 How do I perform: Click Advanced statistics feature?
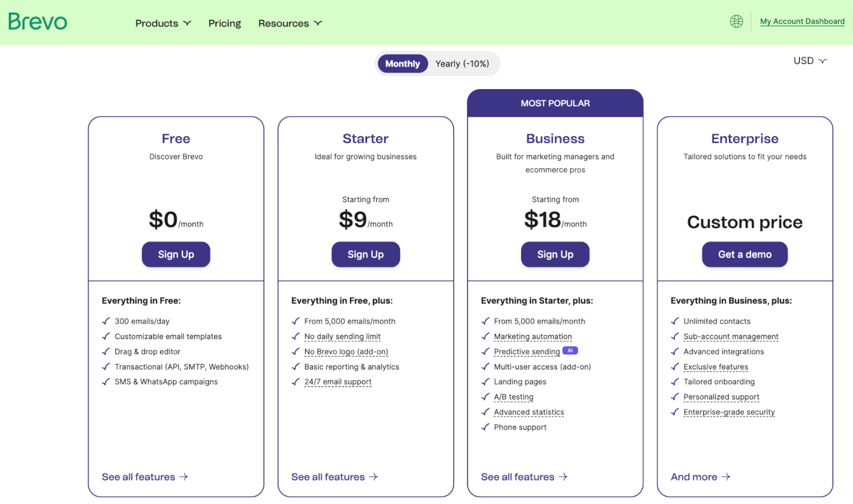(529, 412)
